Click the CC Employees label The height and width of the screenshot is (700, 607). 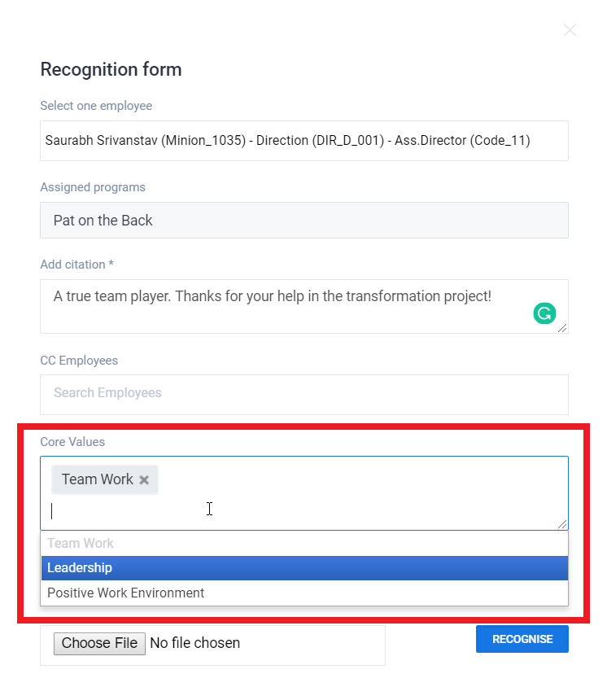[79, 361]
